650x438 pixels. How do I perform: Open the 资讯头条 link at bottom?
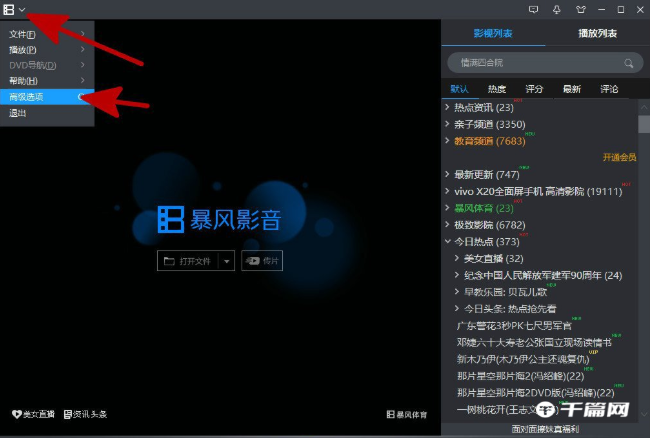click(x=85, y=414)
